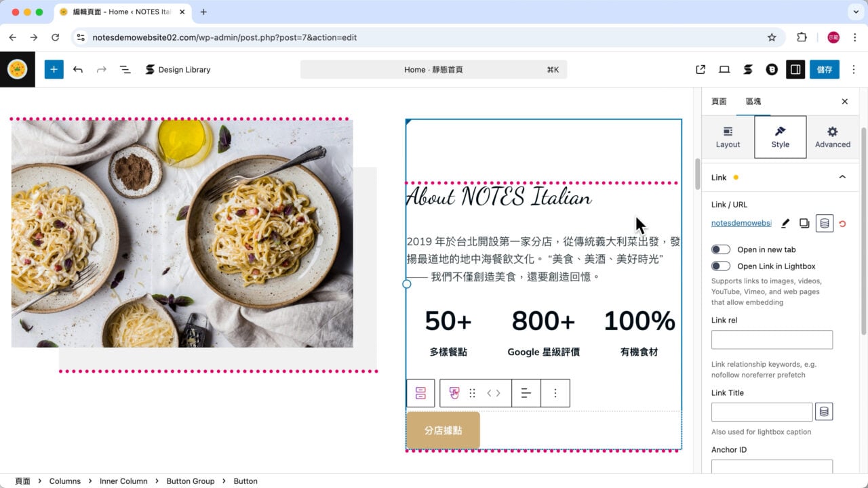Click the Link rel input field
The height and width of the screenshot is (488, 868).
(772, 340)
